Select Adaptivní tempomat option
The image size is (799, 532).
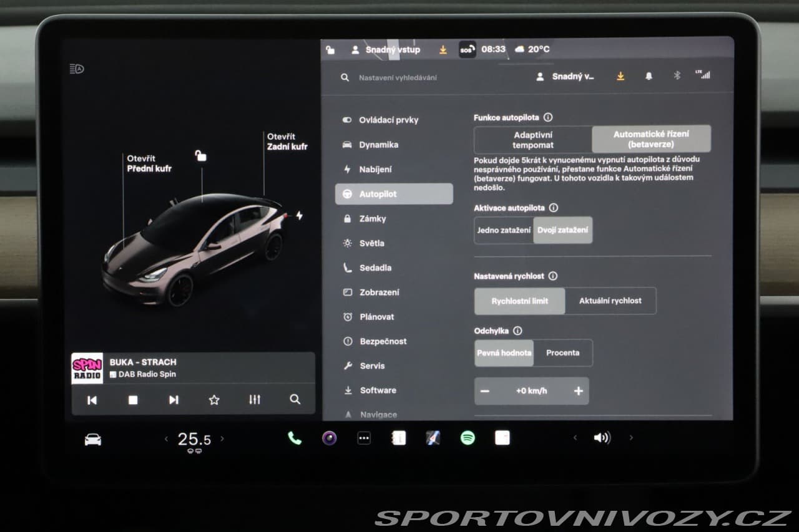533,140
